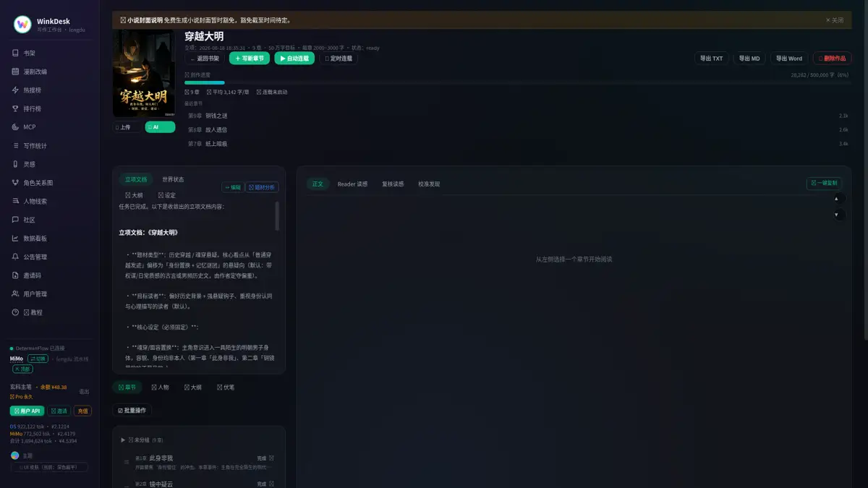
Task: Open chapter 第9章 铜钱之谜
Action: point(516,116)
